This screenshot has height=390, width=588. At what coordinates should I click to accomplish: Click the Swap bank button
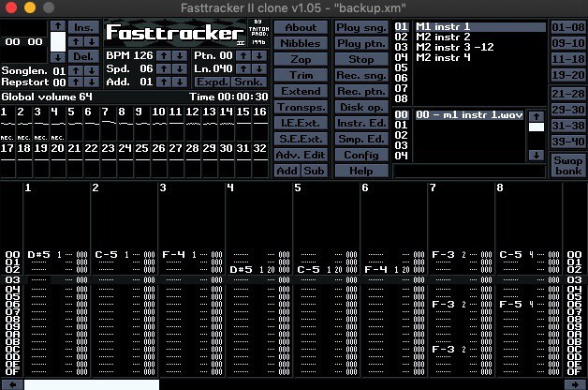(567, 166)
